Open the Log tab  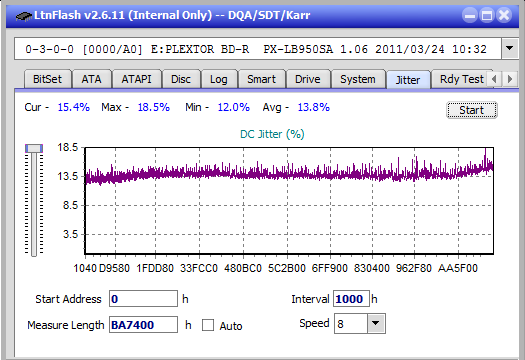coord(219,79)
